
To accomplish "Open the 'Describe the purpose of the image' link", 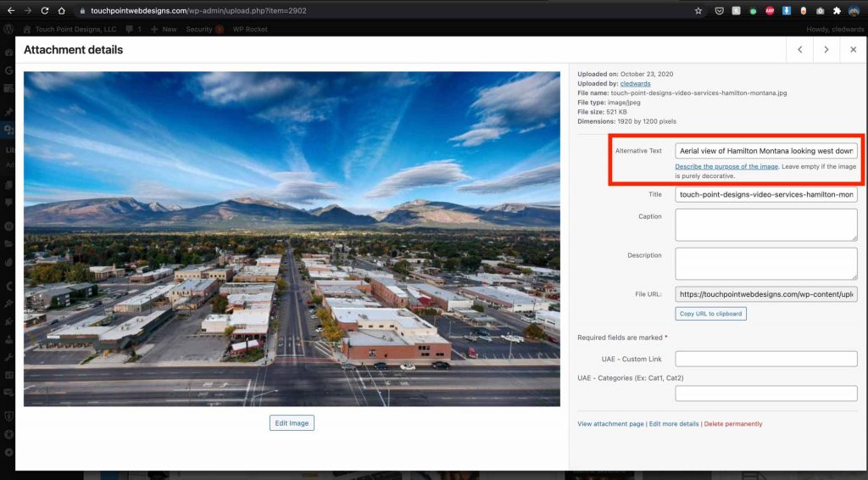I will (726, 166).
